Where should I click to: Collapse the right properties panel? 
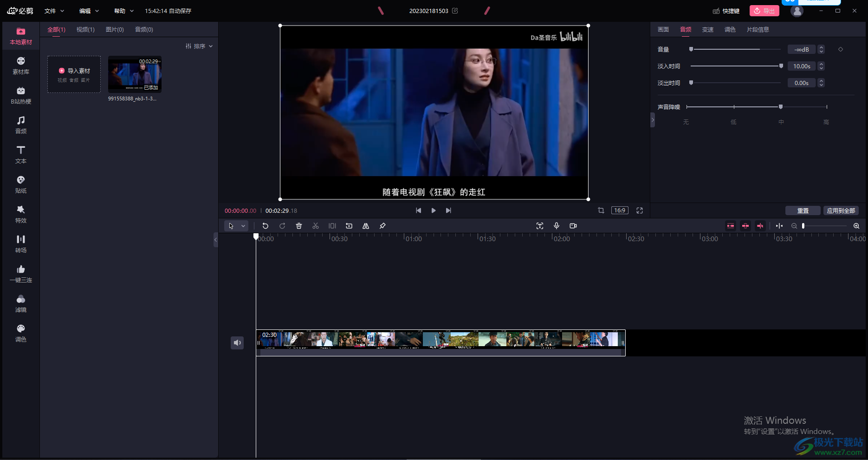click(653, 120)
